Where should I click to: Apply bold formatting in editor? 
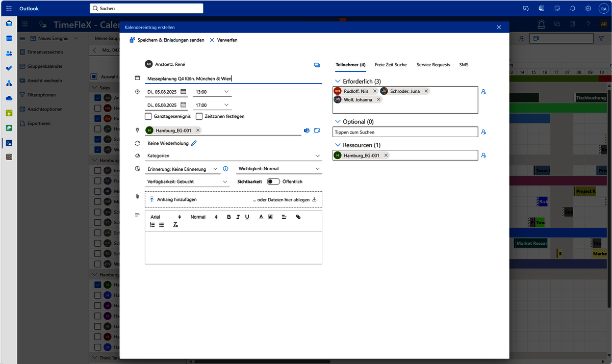[229, 217]
